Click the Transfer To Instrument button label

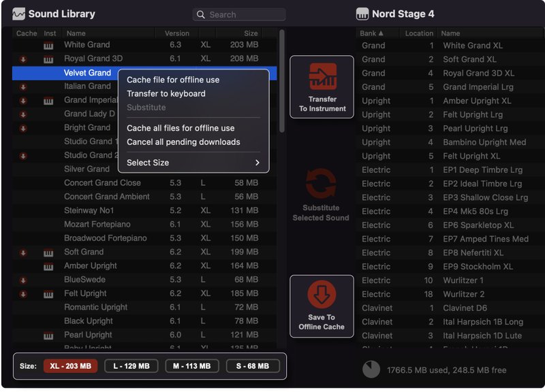click(x=322, y=104)
